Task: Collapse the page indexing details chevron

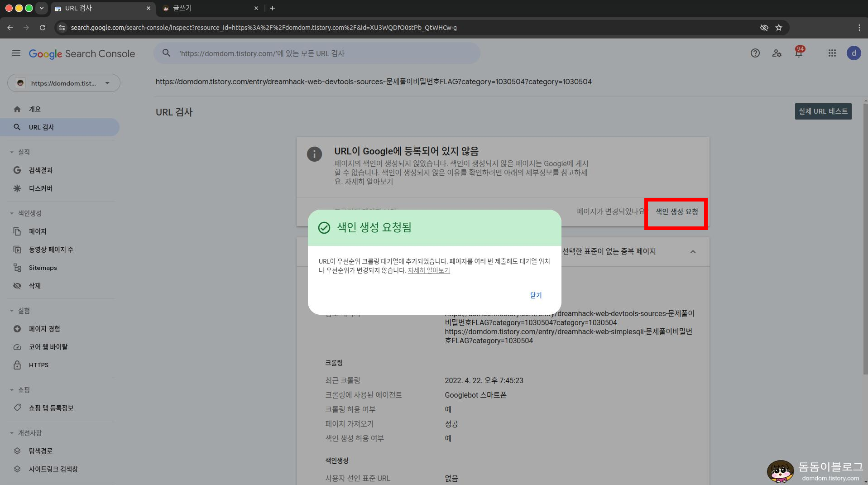Action: coord(693,252)
